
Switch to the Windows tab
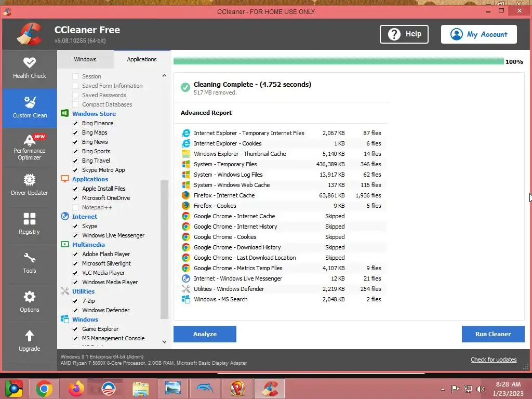[85, 59]
